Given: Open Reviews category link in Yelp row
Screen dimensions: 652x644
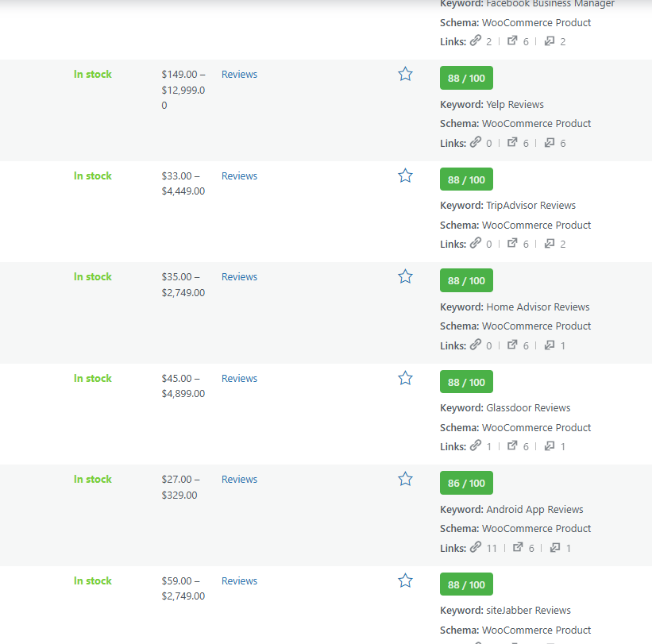Looking at the screenshot, I should [x=239, y=75].
